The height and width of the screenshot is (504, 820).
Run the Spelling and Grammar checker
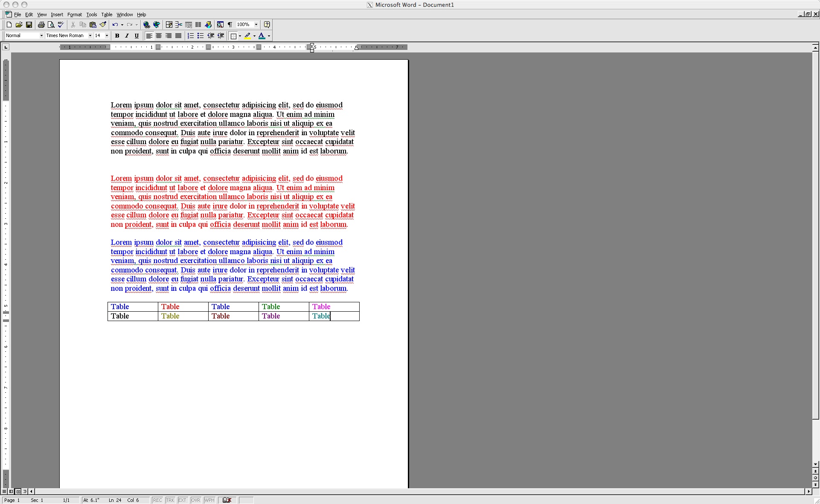[60, 25]
